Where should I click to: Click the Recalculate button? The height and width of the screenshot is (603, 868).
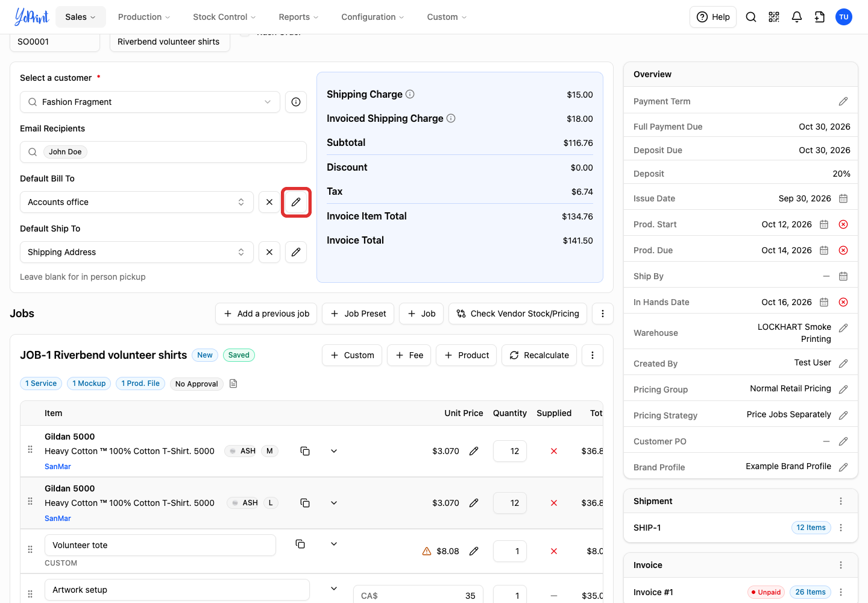539,355
